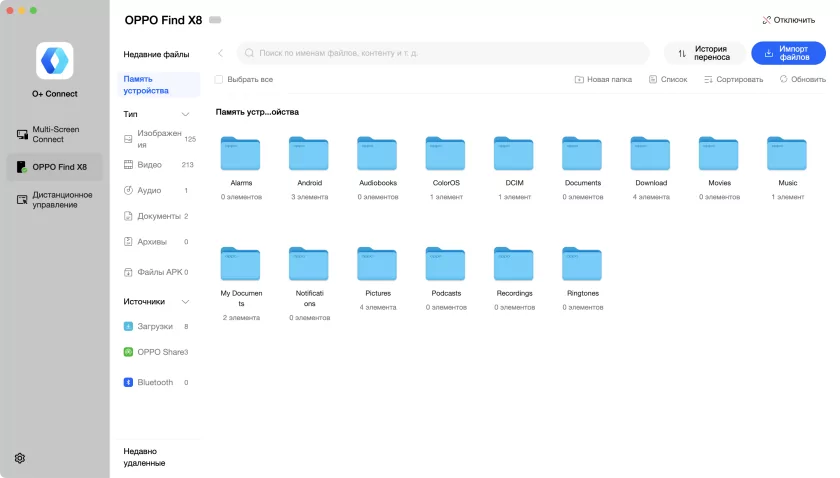The width and height of the screenshot is (840, 478).
Task: Select OPPO Find X8 device entry
Action: [x=55, y=167]
